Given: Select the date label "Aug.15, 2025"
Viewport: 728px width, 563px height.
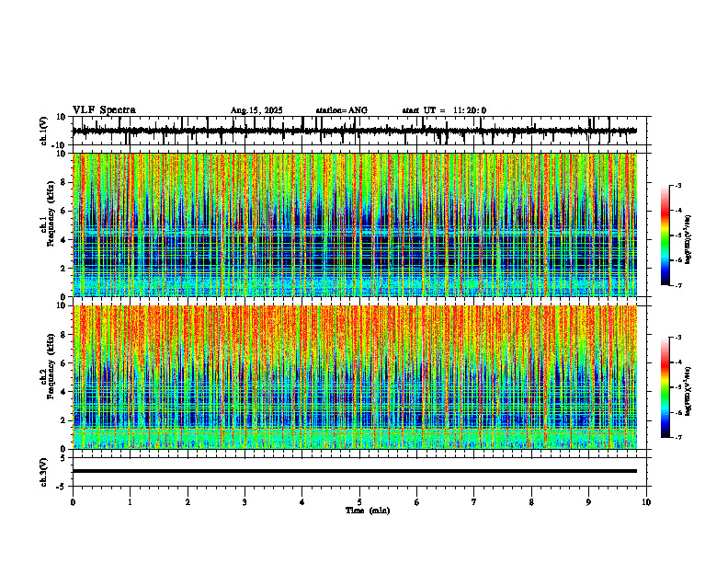Looking at the screenshot, I should tap(256, 110).
